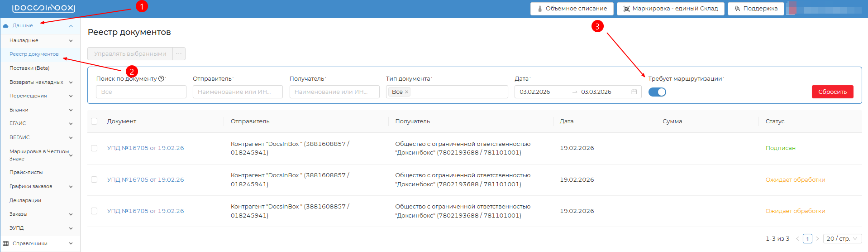This screenshot has height=252, width=868.
Task: Go to next page arrow in pagination
Action: pyautogui.click(x=817, y=239)
